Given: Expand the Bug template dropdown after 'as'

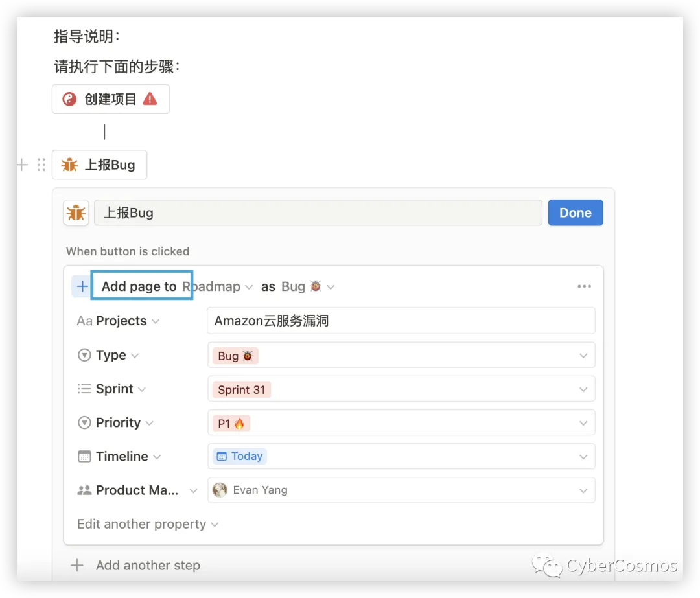Looking at the screenshot, I should point(308,287).
